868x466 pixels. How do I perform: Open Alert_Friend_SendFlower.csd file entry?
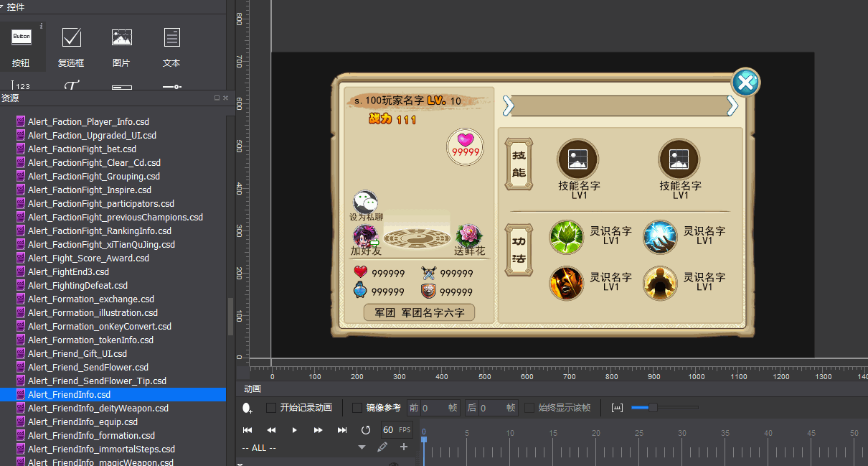coord(88,368)
